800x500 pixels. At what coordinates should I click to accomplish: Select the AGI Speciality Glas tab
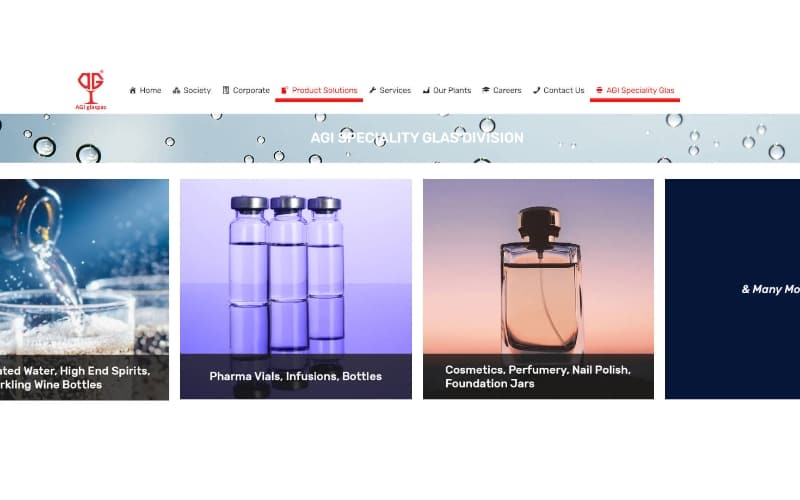click(635, 90)
